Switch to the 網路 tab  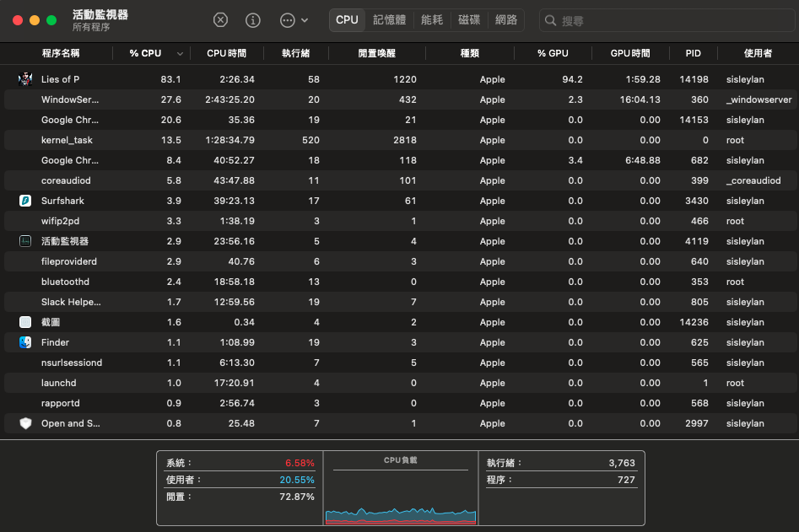[506, 20]
